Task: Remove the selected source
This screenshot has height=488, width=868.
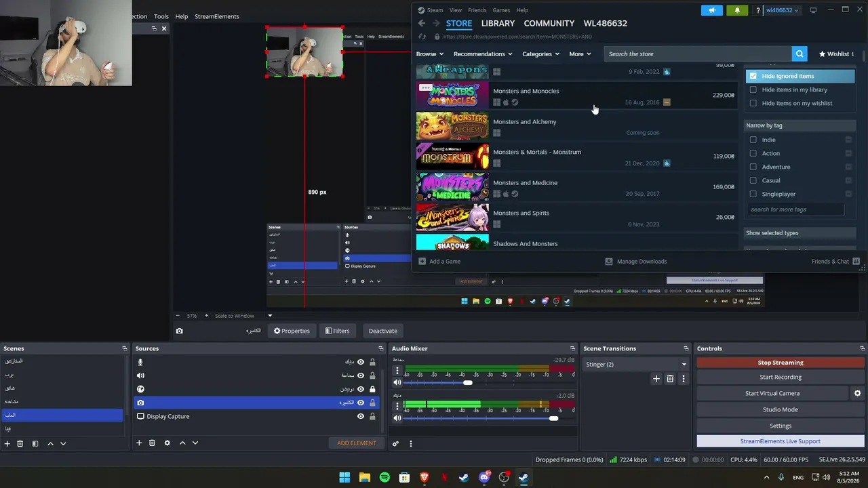Action: (152, 443)
